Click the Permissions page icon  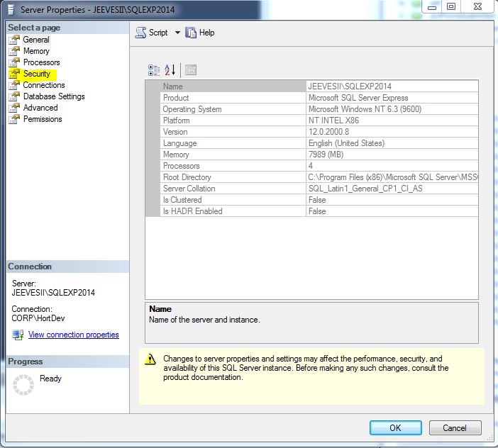14,119
